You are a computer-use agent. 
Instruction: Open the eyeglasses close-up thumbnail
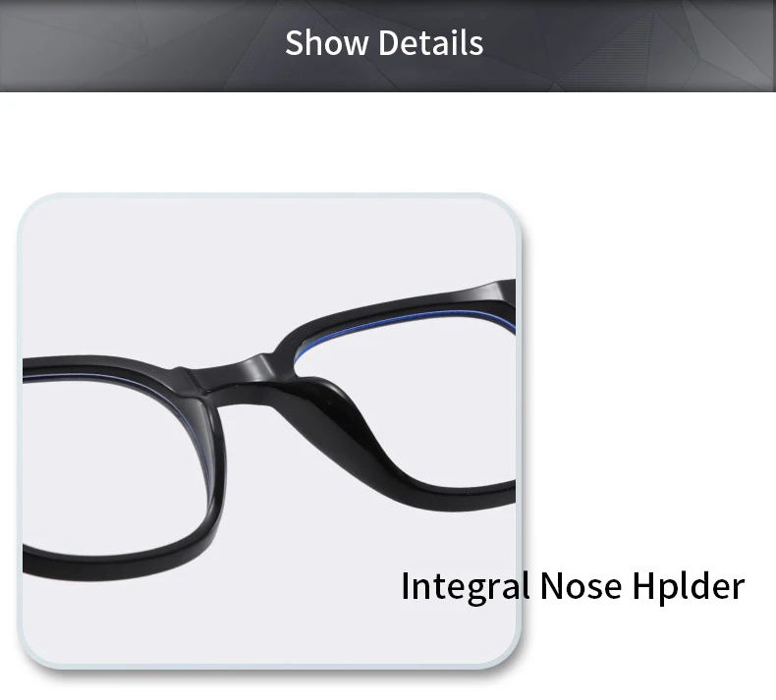click(x=269, y=430)
